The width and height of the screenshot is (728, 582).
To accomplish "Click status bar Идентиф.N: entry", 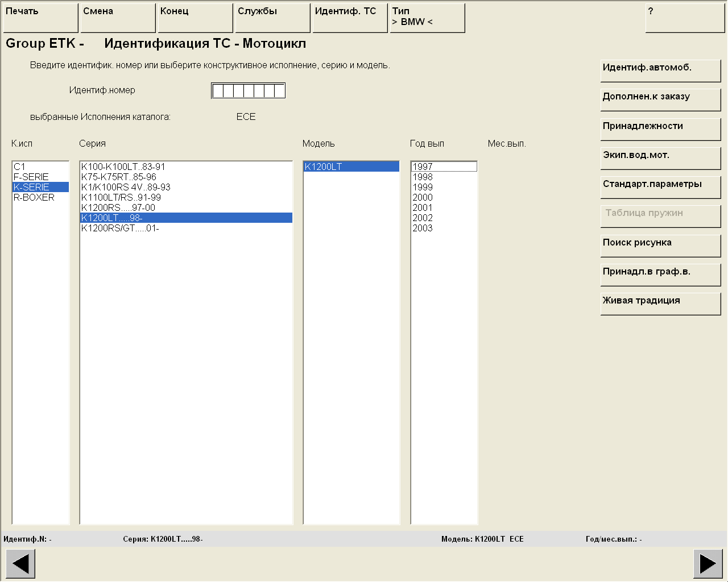I will (27, 539).
